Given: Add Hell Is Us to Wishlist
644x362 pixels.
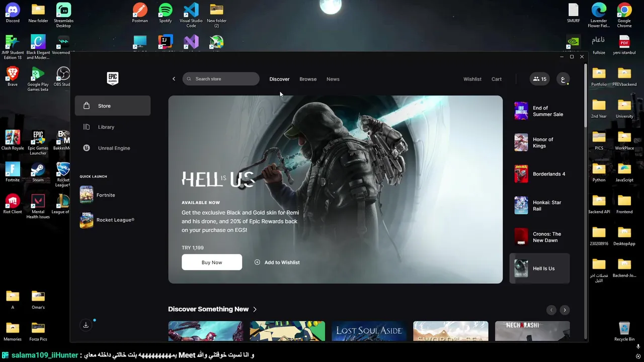Looking at the screenshot, I should click(x=277, y=262).
